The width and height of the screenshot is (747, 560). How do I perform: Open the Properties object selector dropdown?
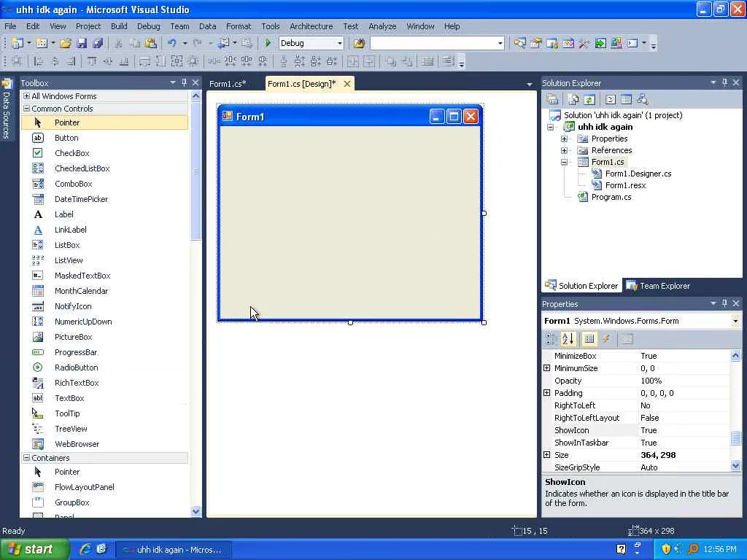[735, 321]
